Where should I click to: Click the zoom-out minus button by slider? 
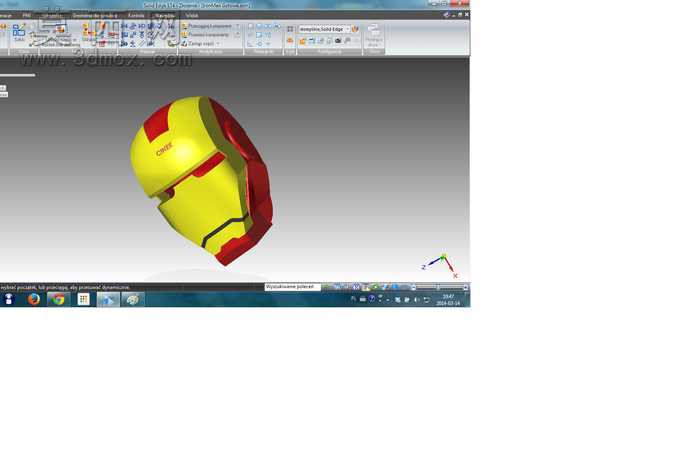(x=413, y=287)
